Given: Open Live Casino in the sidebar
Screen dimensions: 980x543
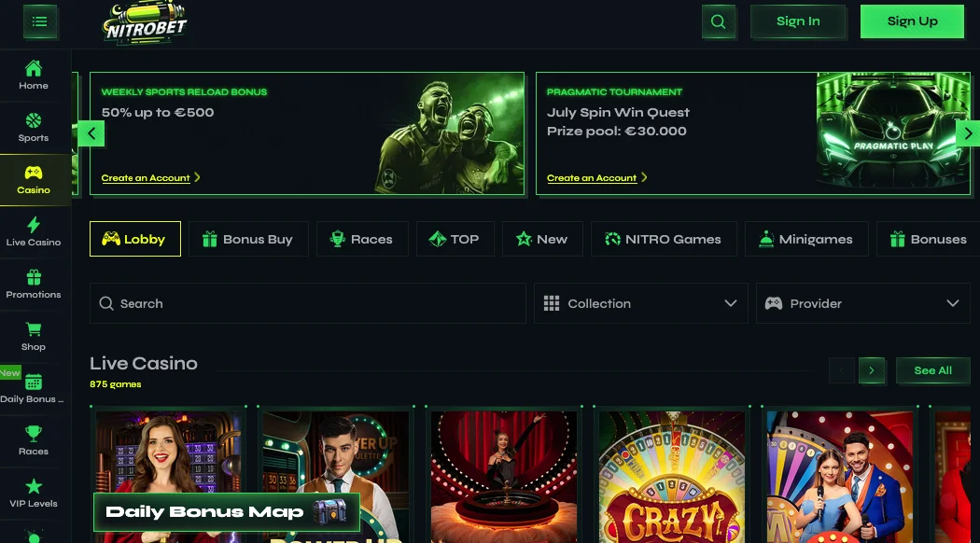Looking at the screenshot, I should tap(34, 232).
